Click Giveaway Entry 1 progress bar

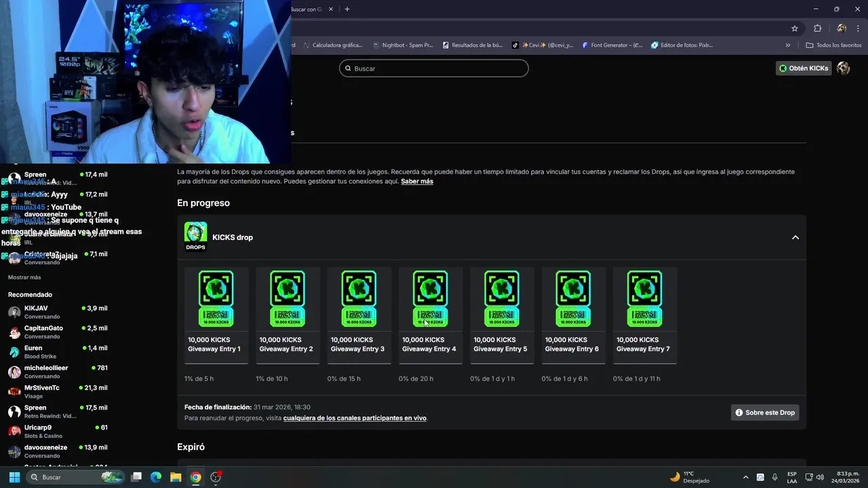(x=216, y=363)
